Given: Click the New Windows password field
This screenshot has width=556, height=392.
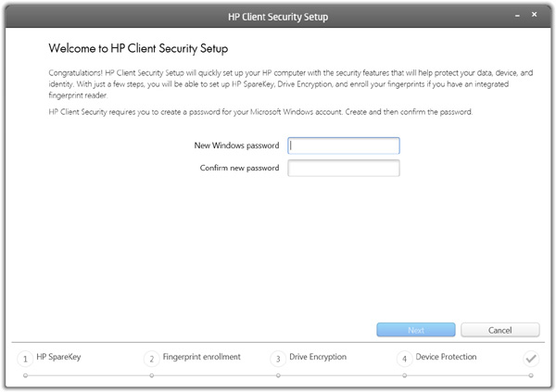Looking at the screenshot, I should pyautogui.click(x=344, y=145).
